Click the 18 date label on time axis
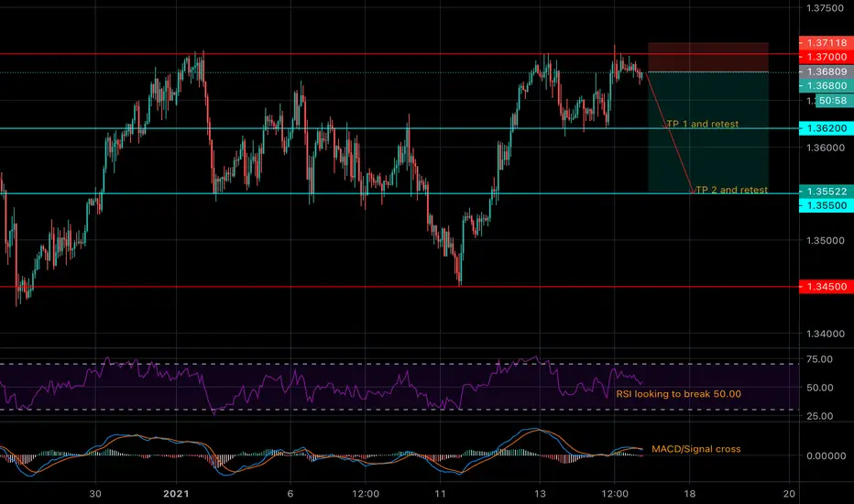 coord(689,494)
